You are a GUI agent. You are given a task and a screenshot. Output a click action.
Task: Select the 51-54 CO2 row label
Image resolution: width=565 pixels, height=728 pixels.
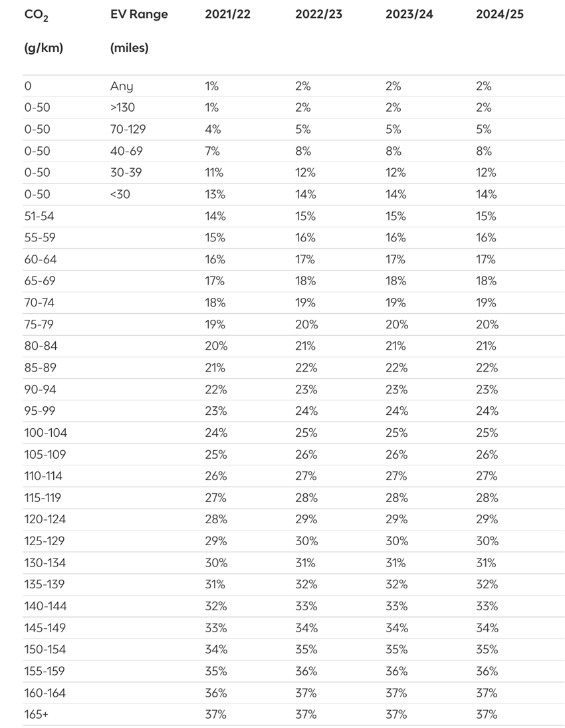click(x=39, y=216)
